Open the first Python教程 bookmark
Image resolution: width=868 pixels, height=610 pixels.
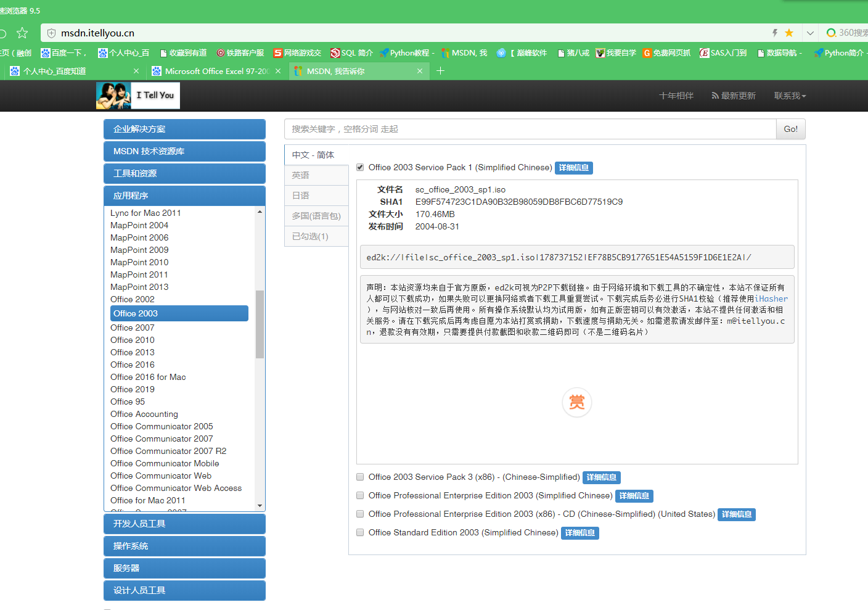(407, 53)
